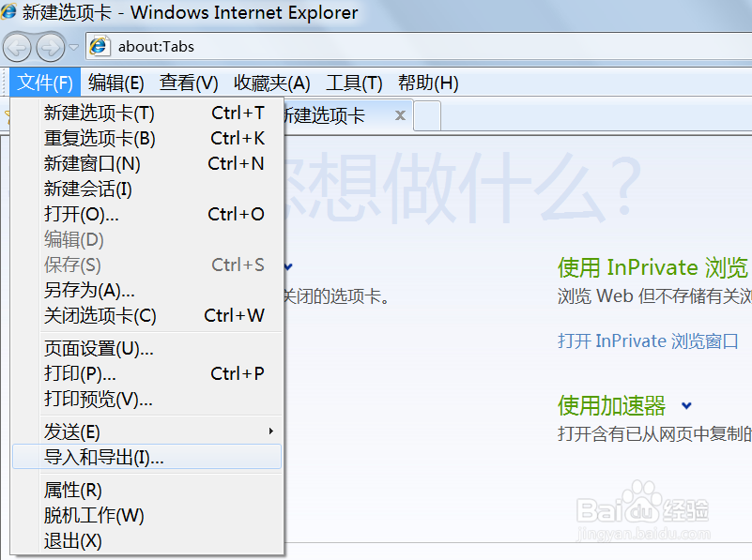
Task: Open the 帮助(H) menu
Action: [428, 83]
